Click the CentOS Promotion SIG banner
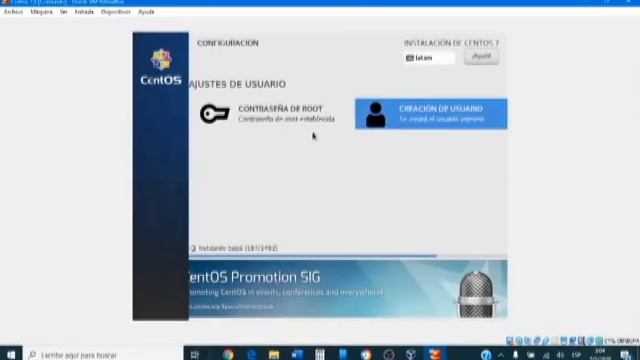Screen dimensions: 640x360 [x=348, y=289]
